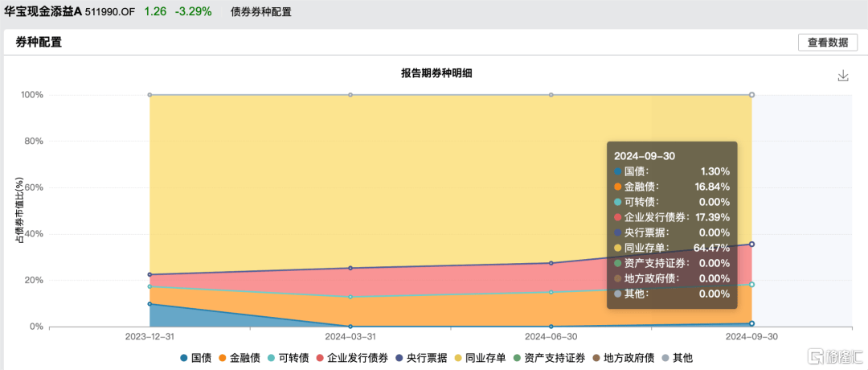The image size is (868, 370).
Task: Click the 2024-03-31 x-axis label
Action: pyautogui.click(x=350, y=338)
